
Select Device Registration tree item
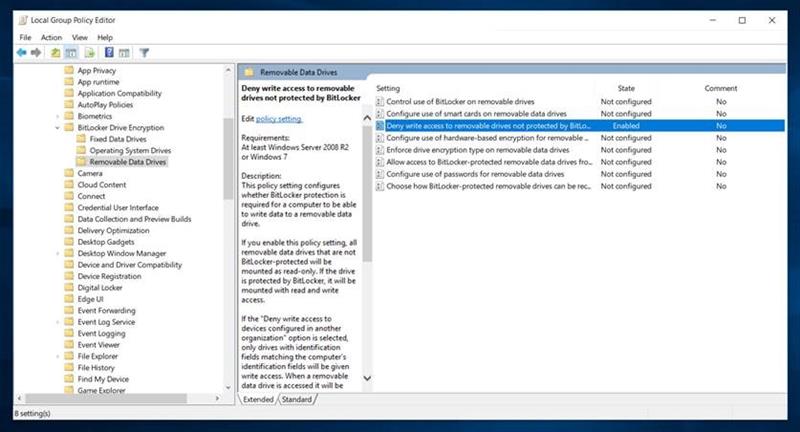[109, 276]
